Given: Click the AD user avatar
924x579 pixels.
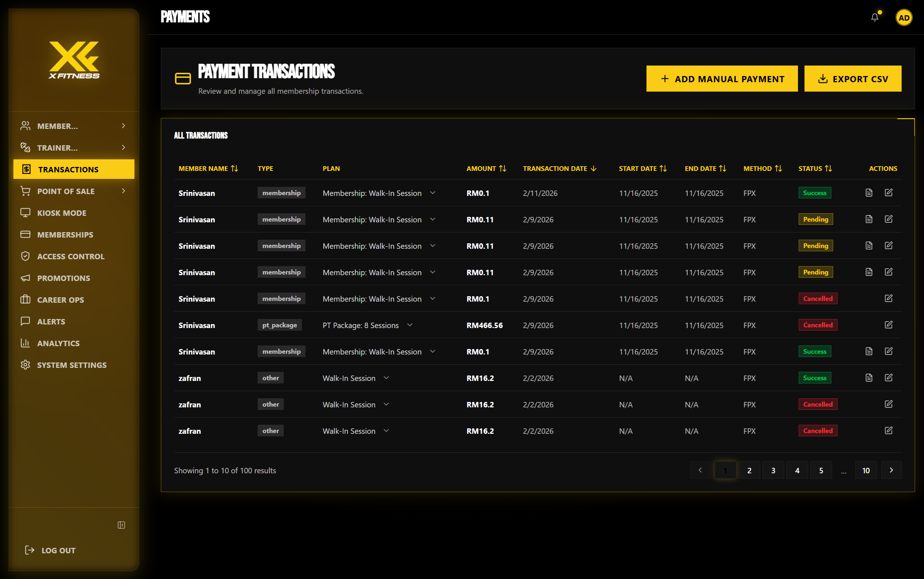Looking at the screenshot, I should click(x=904, y=18).
